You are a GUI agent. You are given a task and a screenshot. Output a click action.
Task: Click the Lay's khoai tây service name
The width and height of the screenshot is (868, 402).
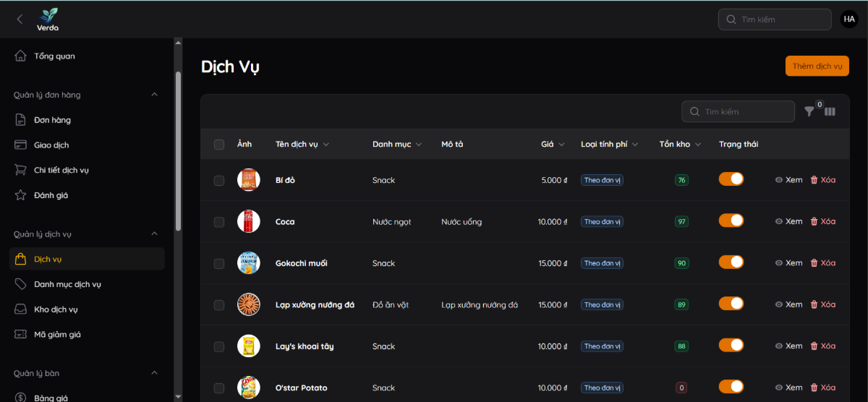305,346
